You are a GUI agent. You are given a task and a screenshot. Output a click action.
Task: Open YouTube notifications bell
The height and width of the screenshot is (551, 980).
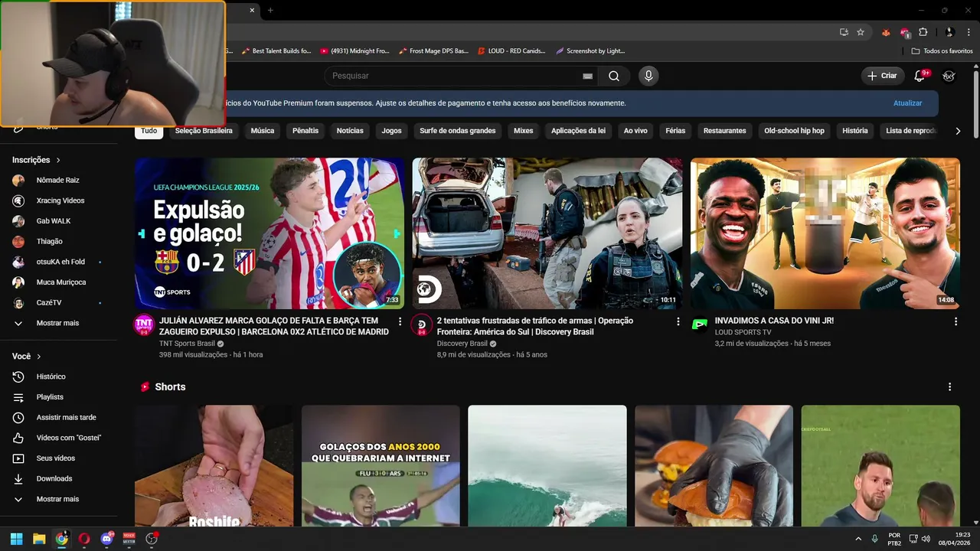(920, 76)
